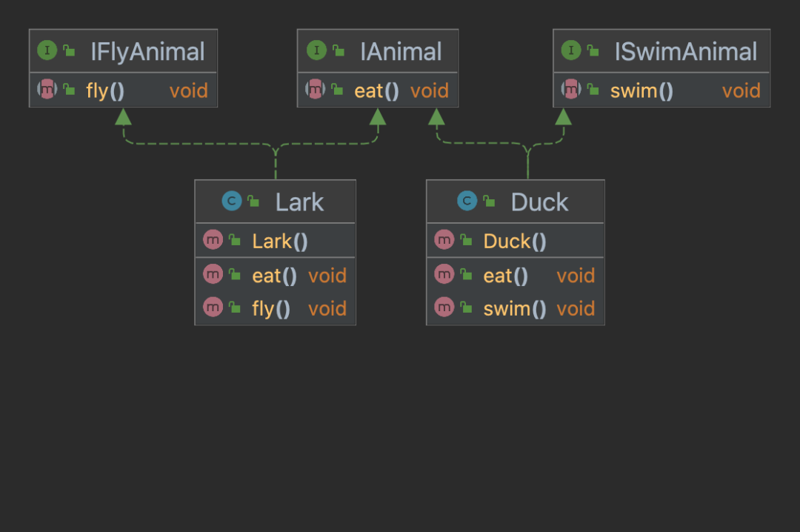Select the ISwimAnimal interface title
This screenshot has height=532, width=800.
click(x=686, y=51)
